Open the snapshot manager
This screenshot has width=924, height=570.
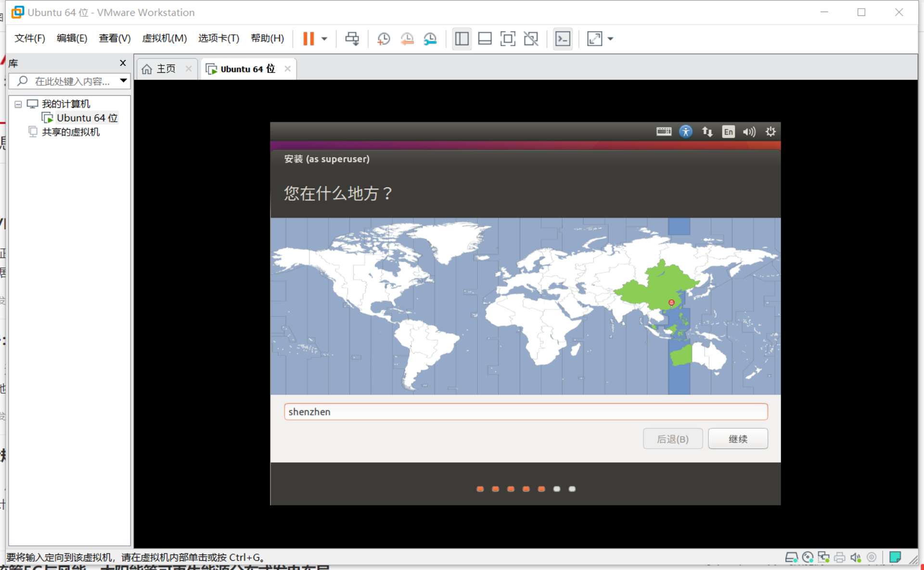(x=430, y=39)
